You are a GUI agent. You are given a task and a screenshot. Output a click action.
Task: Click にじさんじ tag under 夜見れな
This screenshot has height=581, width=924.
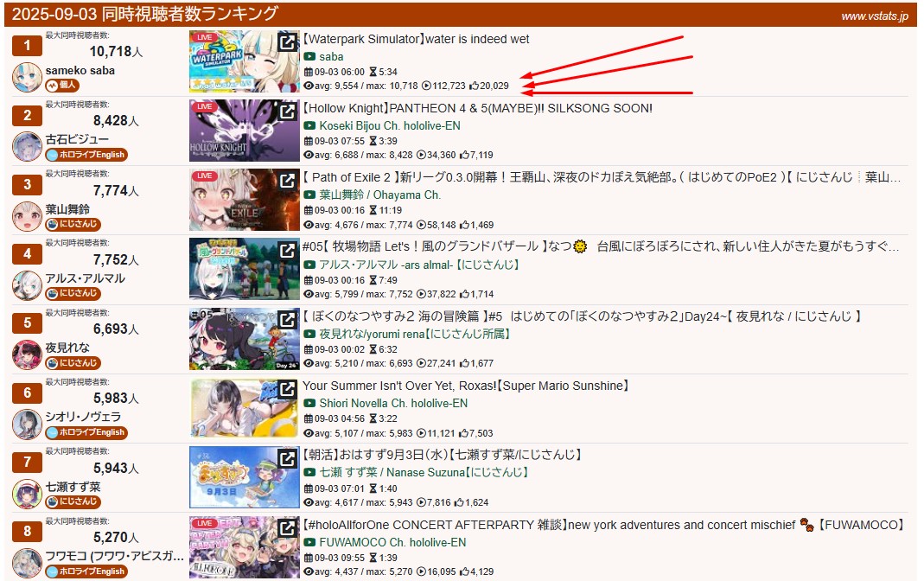pyautogui.click(x=73, y=363)
